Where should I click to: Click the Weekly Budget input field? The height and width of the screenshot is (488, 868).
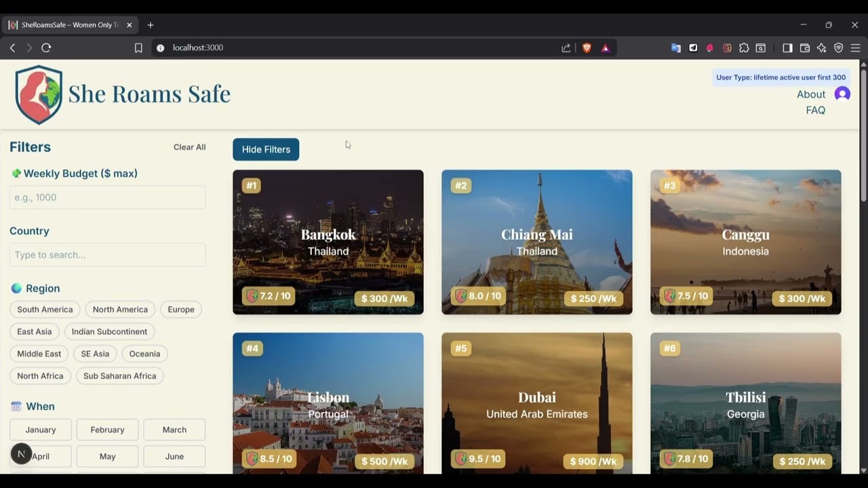(x=107, y=197)
